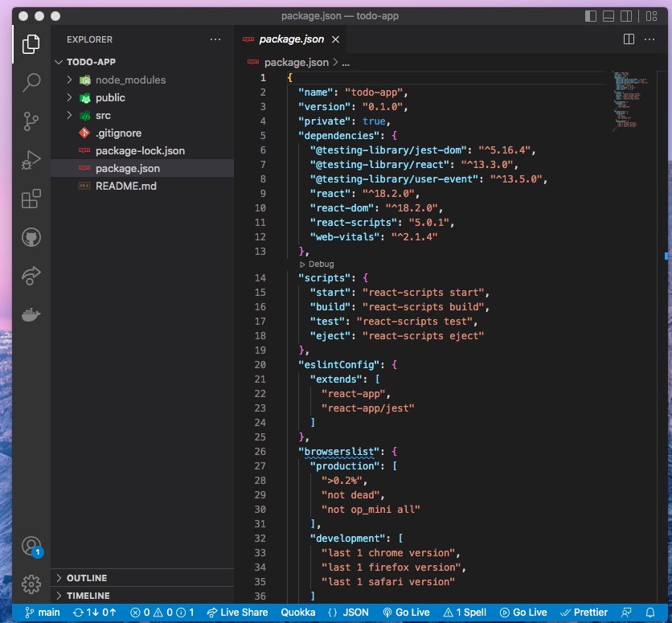This screenshot has width=672, height=623.
Task: Open package-lock.json in explorer
Action: point(142,151)
